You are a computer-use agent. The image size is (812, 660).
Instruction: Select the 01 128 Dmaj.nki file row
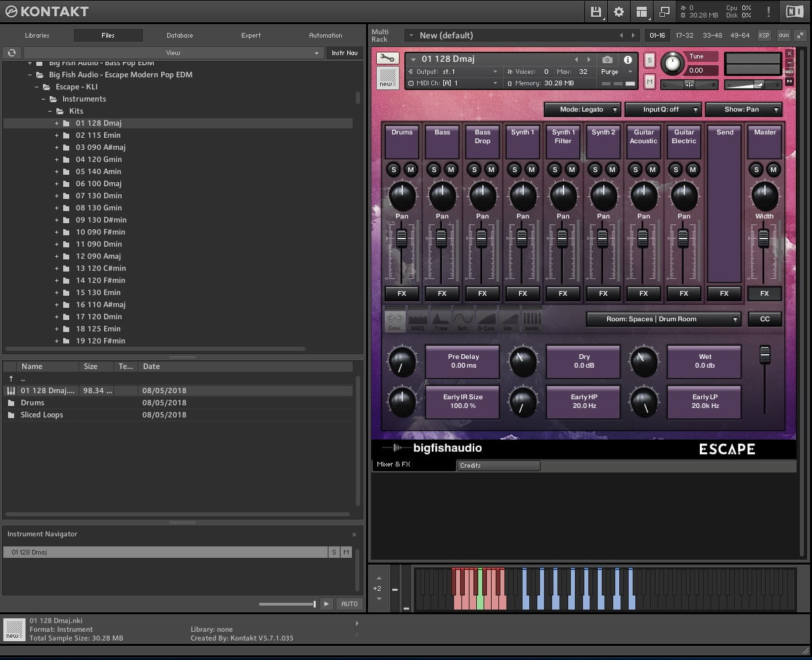pos(178,390)
